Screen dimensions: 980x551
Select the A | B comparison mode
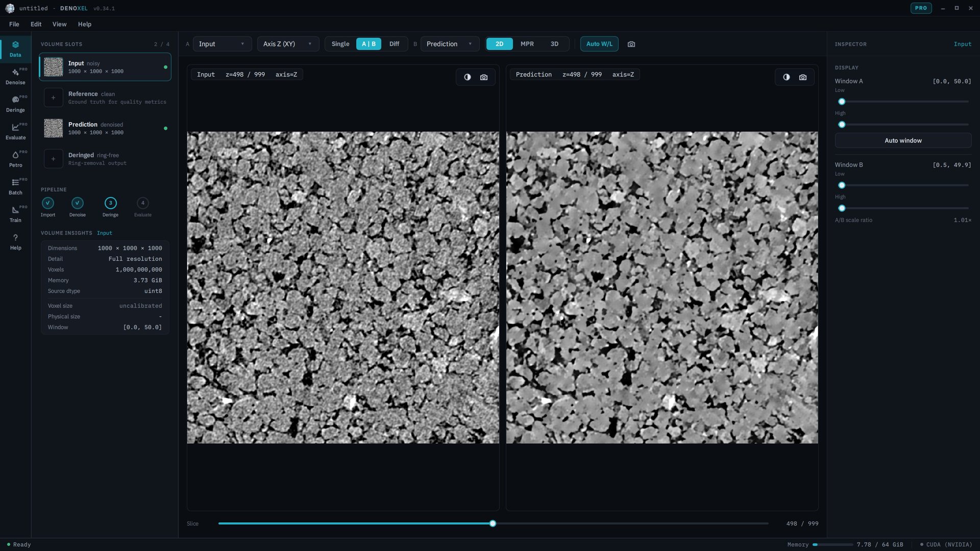click(369, 44)
